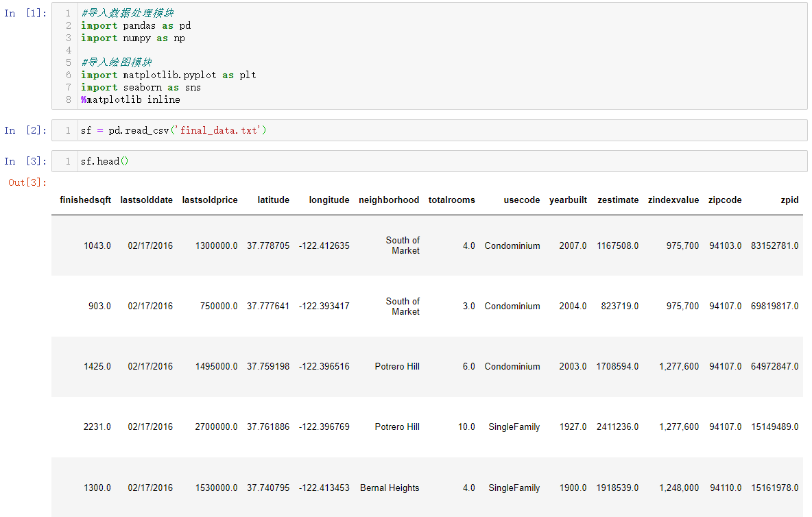The image size is (812, 517).
Task: Click the yearbuilt value 1927.0
Action: tap(573, 427)
